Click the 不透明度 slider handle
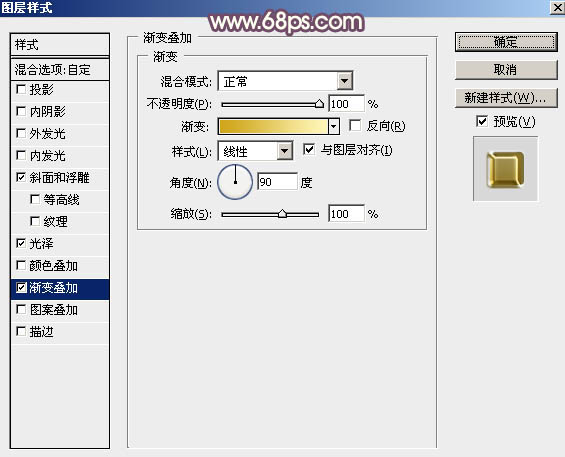The image size is (565, 457). [319, 104]
